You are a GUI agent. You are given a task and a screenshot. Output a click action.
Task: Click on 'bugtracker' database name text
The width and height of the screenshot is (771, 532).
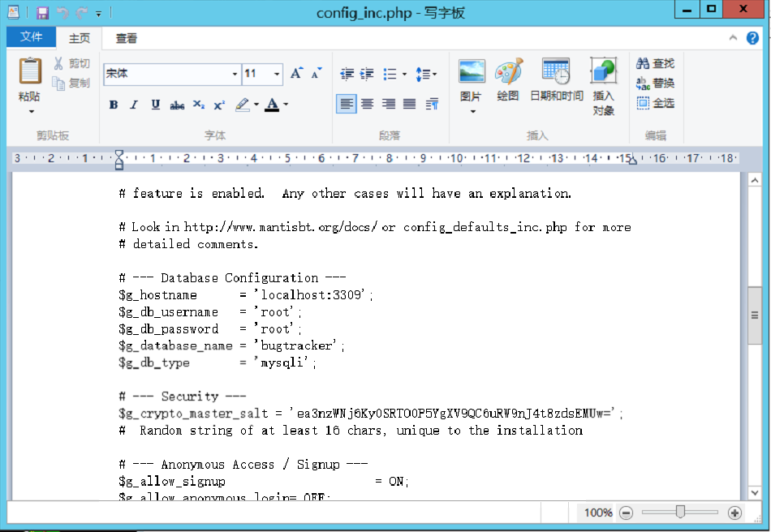(x=295, y=345)
